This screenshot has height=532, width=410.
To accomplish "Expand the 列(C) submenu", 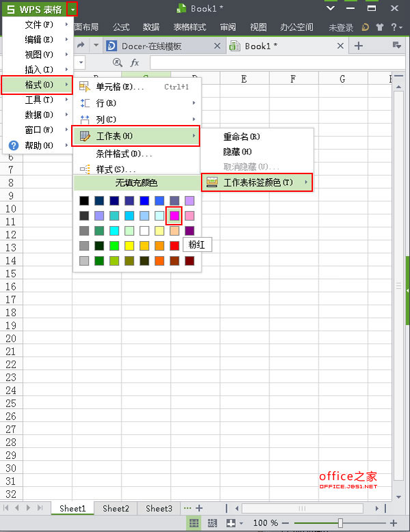I will [137, 119].
